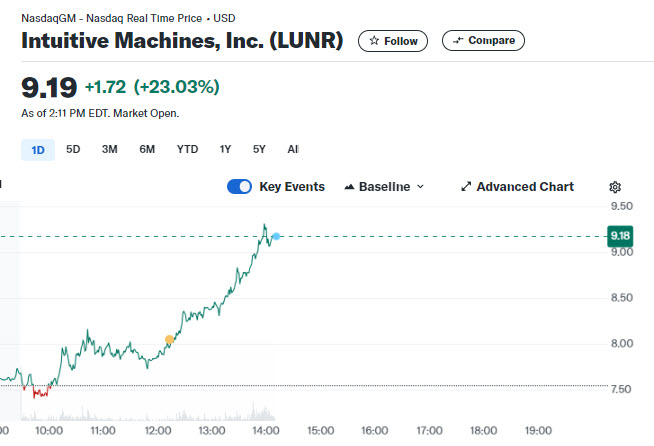654x446 pixels.
Task: Follow Intuitive Machines stock
Action: [393, 41]
